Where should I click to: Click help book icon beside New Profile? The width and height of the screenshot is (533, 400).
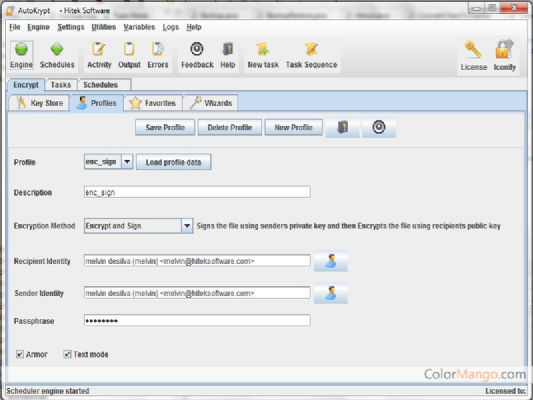[x=343, y=127]
